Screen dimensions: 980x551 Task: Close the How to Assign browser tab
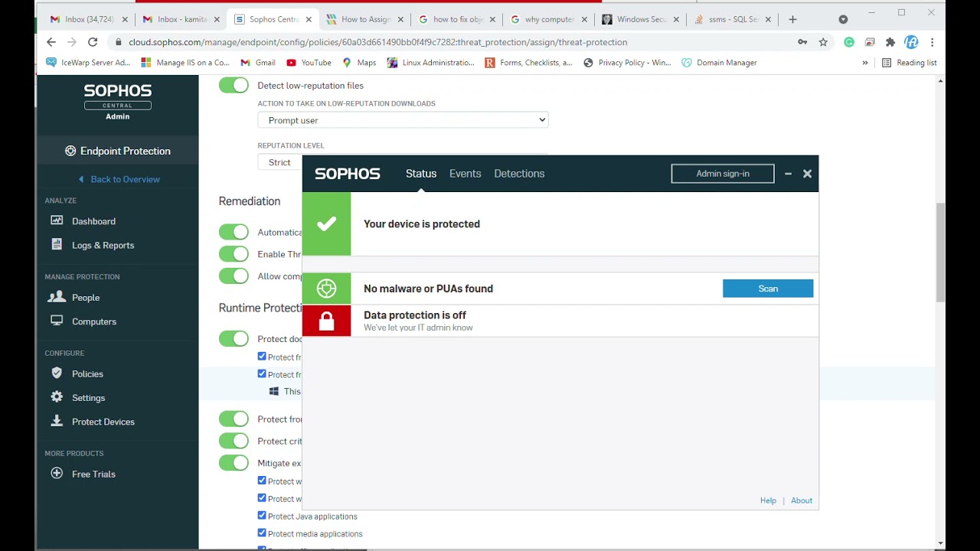pyautogui.click(x=400, y=19)
